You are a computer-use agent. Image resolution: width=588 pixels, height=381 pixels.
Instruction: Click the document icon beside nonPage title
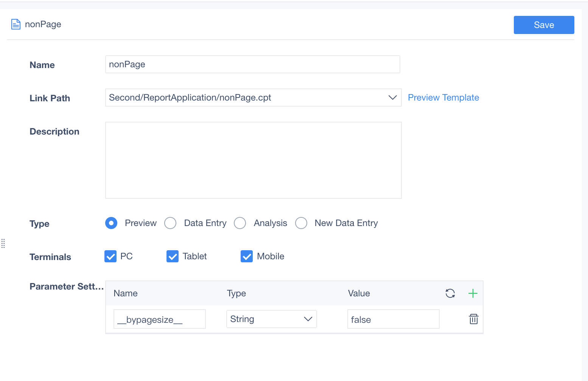click(x=16, y=24)
